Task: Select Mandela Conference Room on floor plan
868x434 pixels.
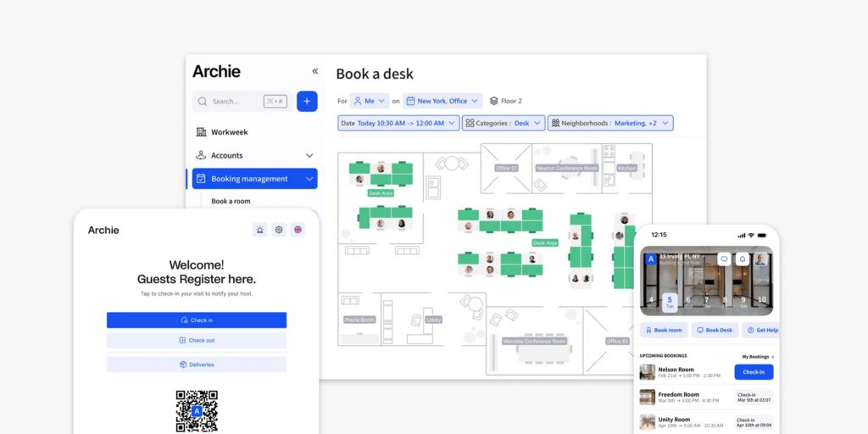Action: 534,342
